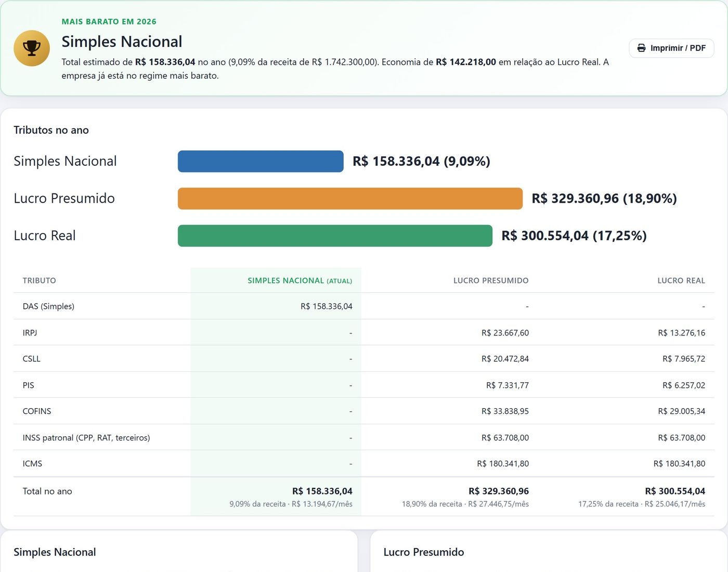
Task: Click the 'MAIS BARATO EM 2026' label
Action: (109, 21)
